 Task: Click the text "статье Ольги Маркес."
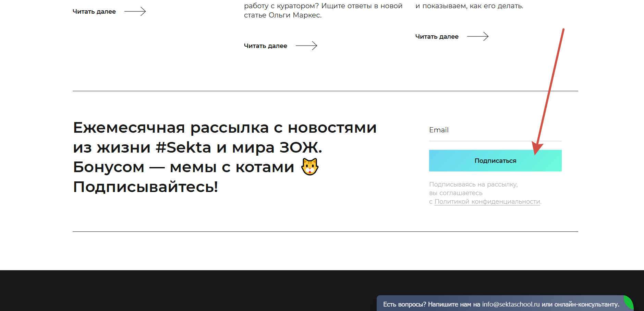tap(283, 15)
